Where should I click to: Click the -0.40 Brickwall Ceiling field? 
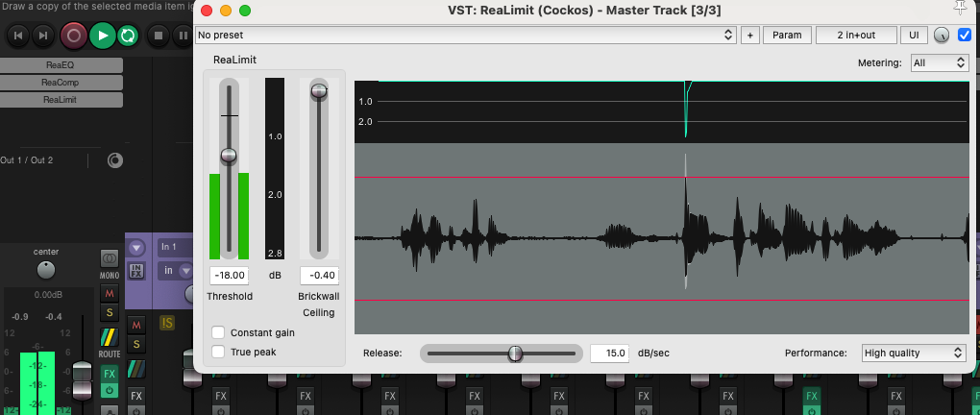(319, 275)
